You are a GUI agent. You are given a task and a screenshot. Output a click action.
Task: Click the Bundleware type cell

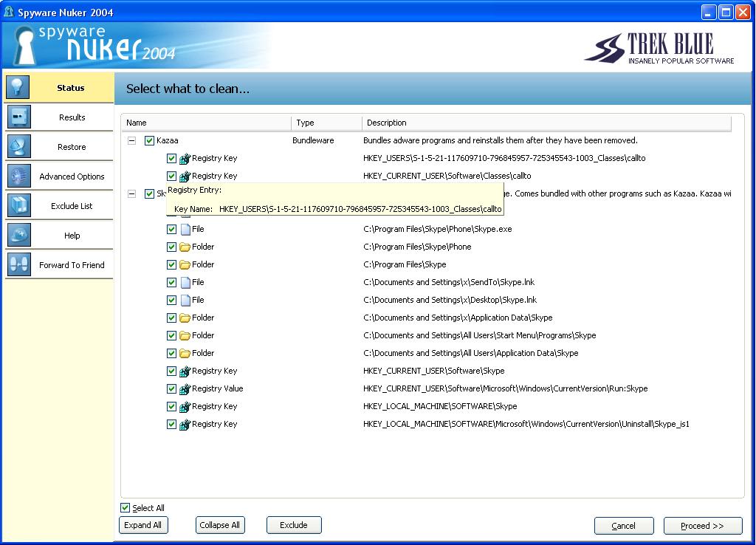coord(313,140)
